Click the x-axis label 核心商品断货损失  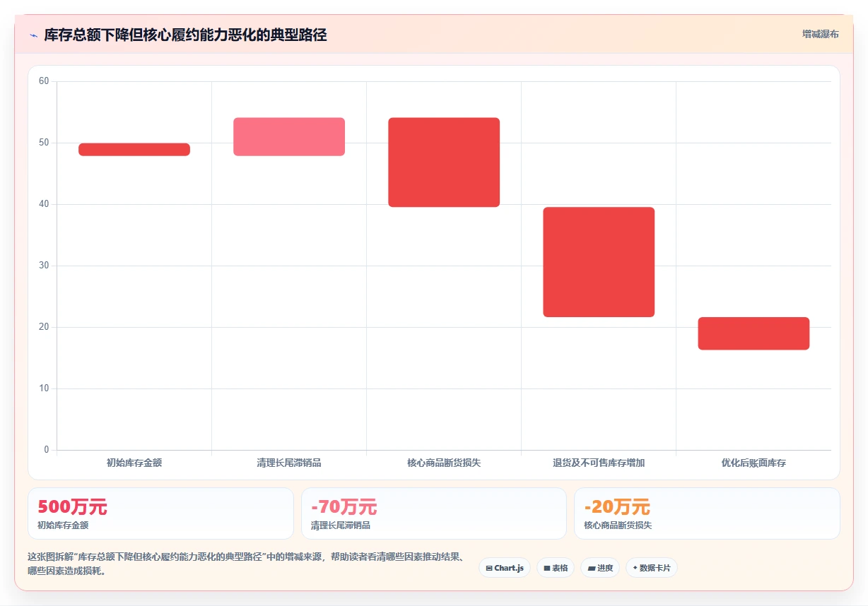coord(444,463)
